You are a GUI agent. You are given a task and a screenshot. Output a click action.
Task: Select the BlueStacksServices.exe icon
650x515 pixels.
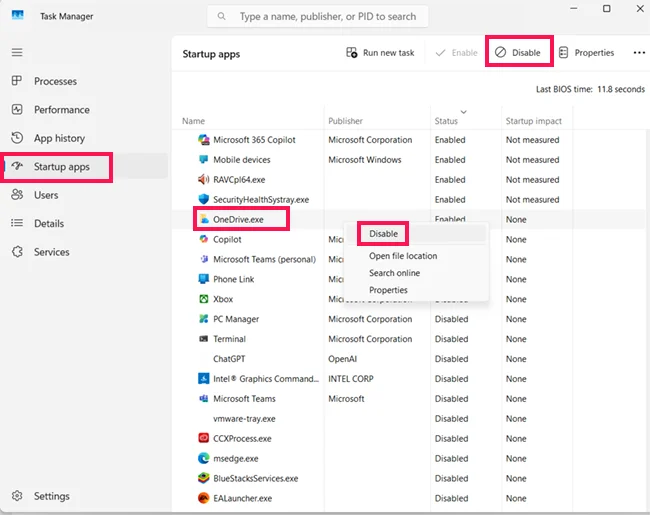click(x=204, y=478)
